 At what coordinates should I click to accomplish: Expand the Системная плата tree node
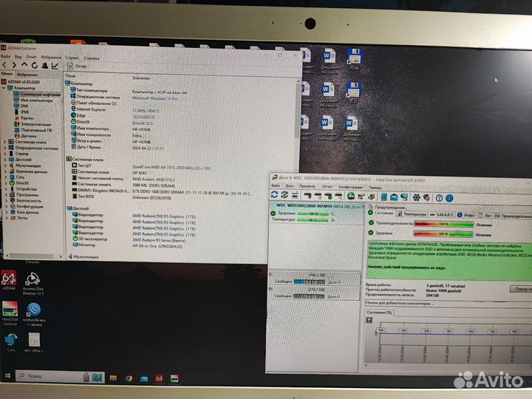4,142
